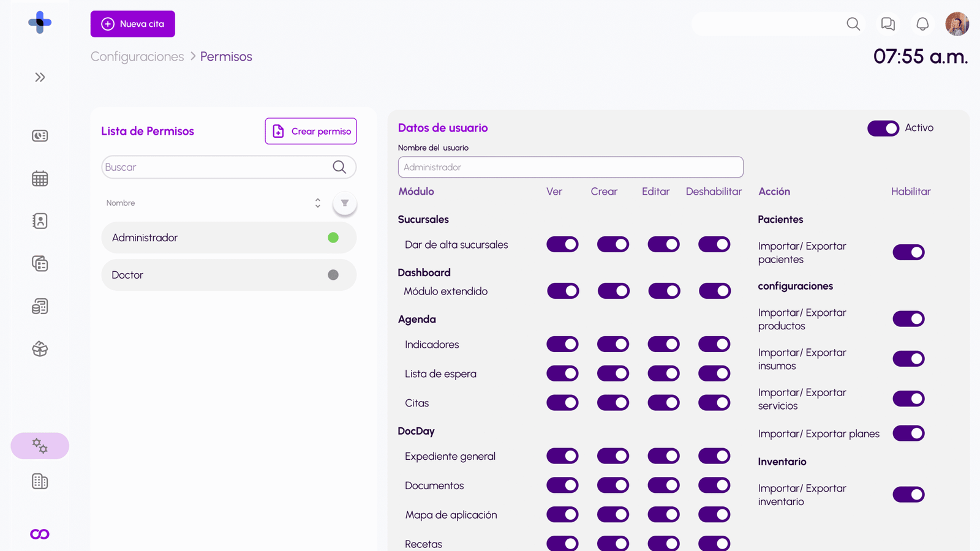Toggle the Activo switch for the user

click(x=883, y=128)
